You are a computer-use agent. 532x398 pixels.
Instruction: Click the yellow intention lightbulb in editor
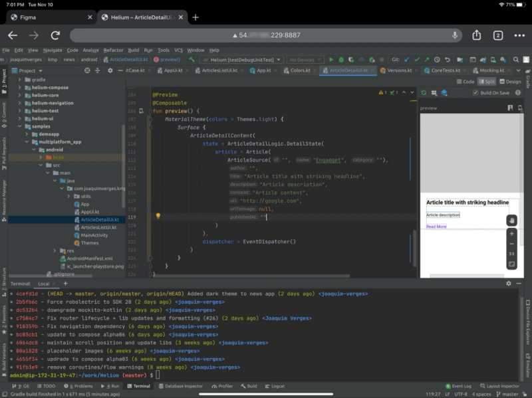[158, 216]
